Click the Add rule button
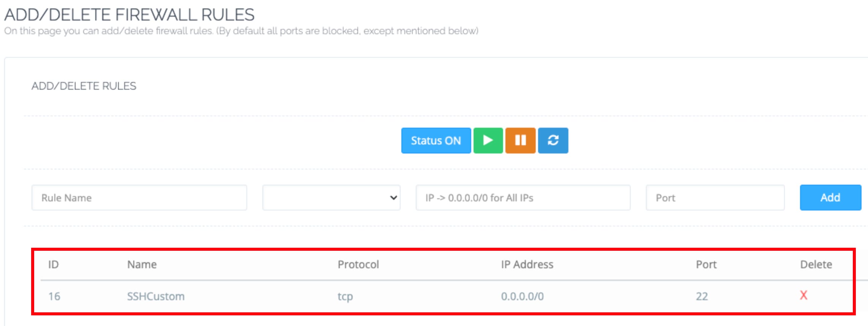This screenshot has height=326, width=868. point(830,198)
